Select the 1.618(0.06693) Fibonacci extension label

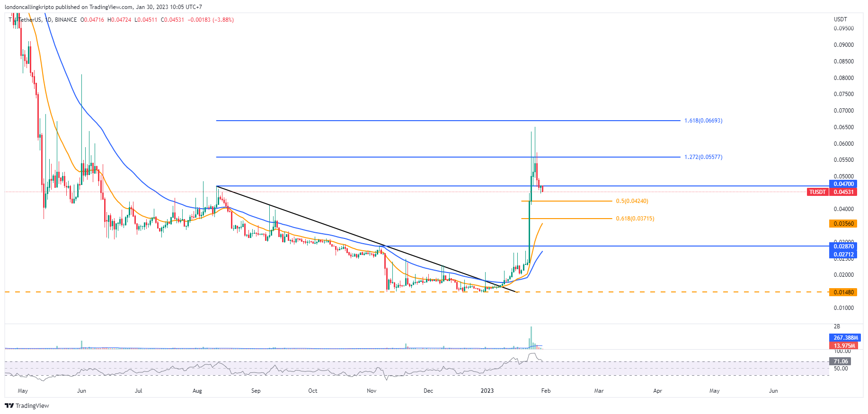pos(703,121)
